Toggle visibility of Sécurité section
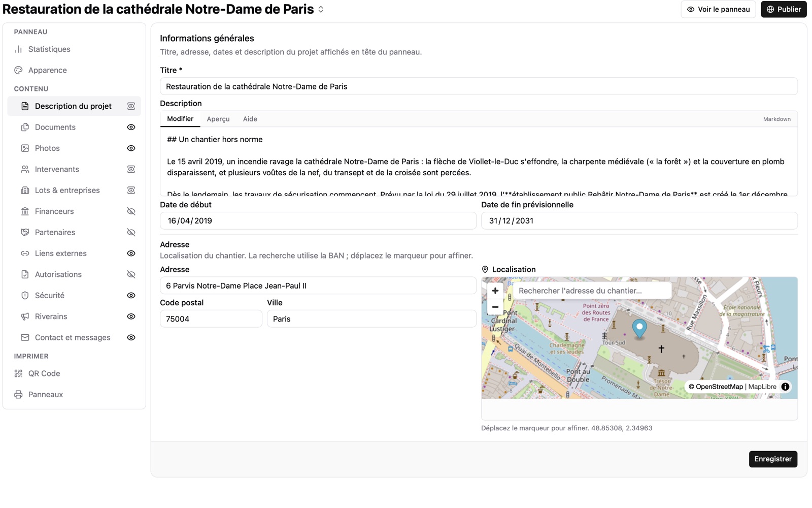The height and width of the screenshot is (508, 812). (131, 295)
